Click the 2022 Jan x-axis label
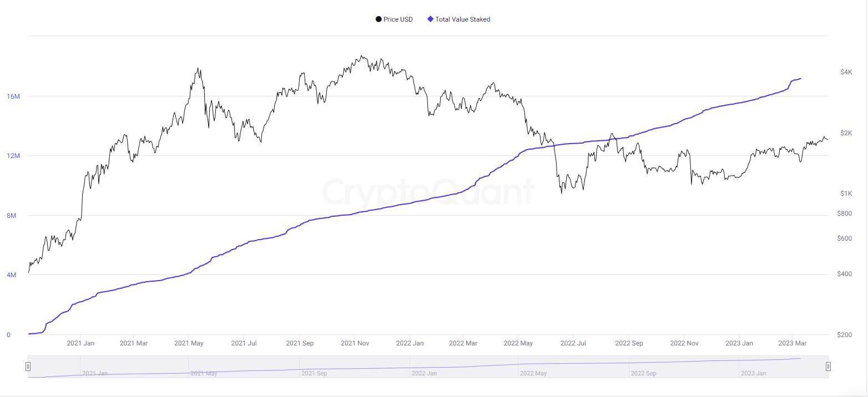The height and width of the screenshot is (397, 868). (x=410, y=343)
